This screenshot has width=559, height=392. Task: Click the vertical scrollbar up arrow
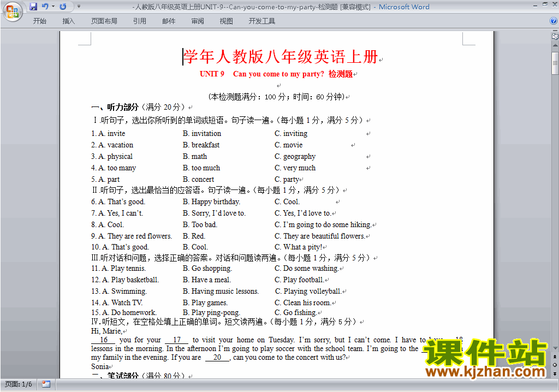click(555, 45)
